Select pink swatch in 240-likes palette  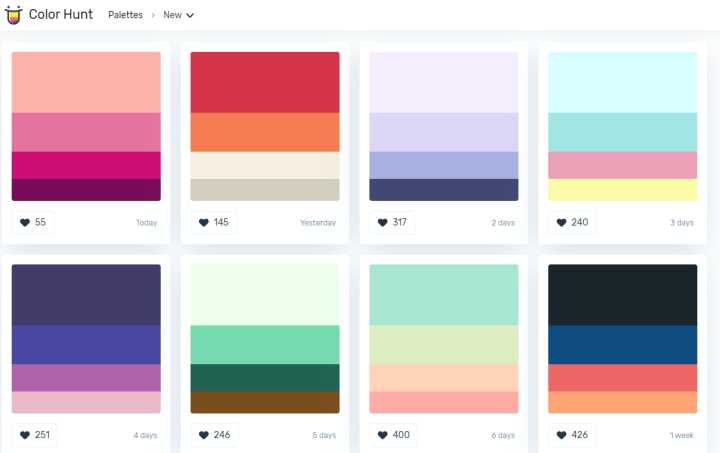tap(623, 166)
